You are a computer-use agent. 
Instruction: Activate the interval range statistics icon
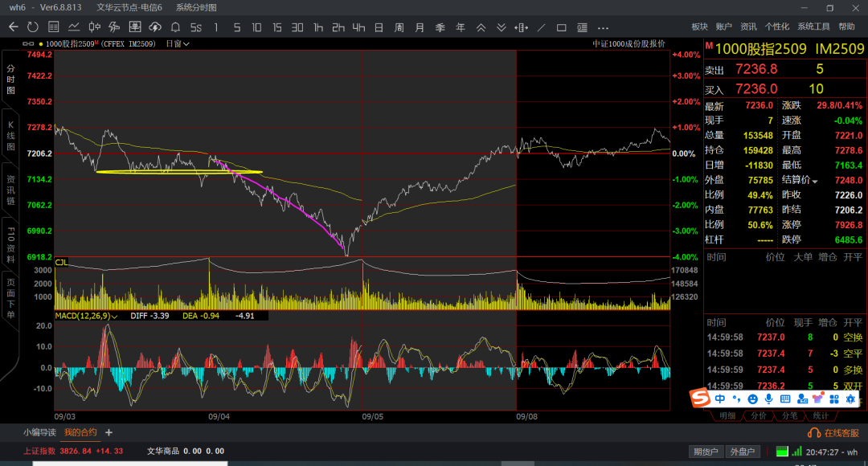pyautogui.click(x=521, y=27)
